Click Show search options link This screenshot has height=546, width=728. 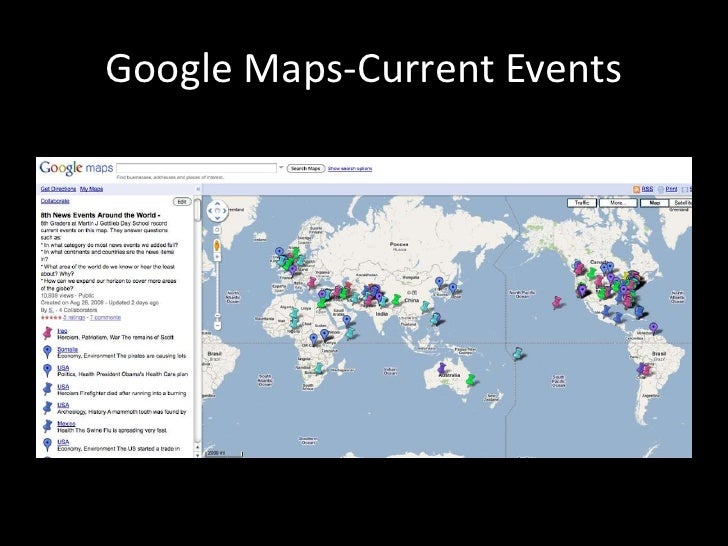pos(350,169)
